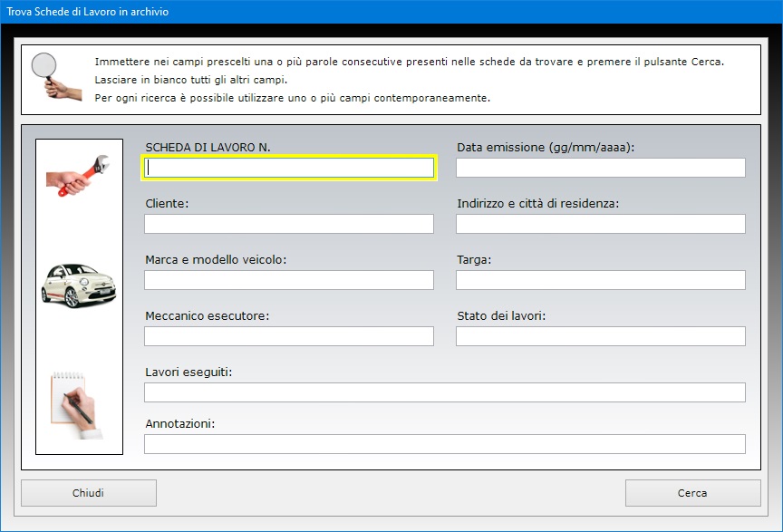Image resolution: width=783 pixels, height=532 pixels.
Task: Click the window title bar text
Action: [x=87, y=12]
